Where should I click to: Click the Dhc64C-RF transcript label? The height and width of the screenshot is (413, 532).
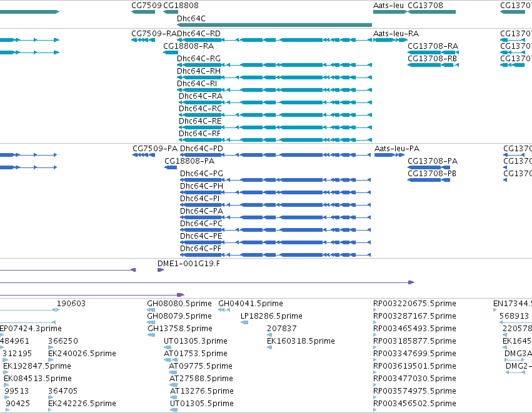click(x=200, y=134)
